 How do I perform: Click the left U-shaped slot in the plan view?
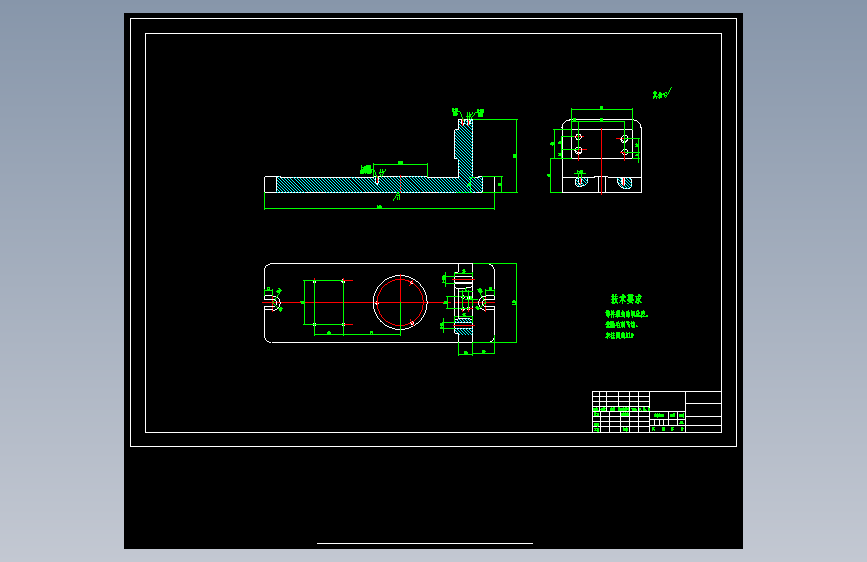pos(272,303)
